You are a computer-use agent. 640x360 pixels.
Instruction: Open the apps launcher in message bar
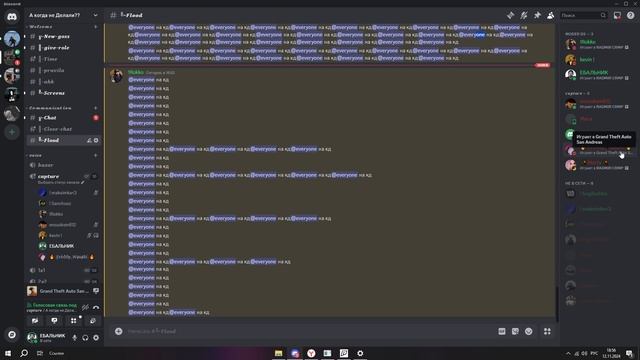(547, 331)
